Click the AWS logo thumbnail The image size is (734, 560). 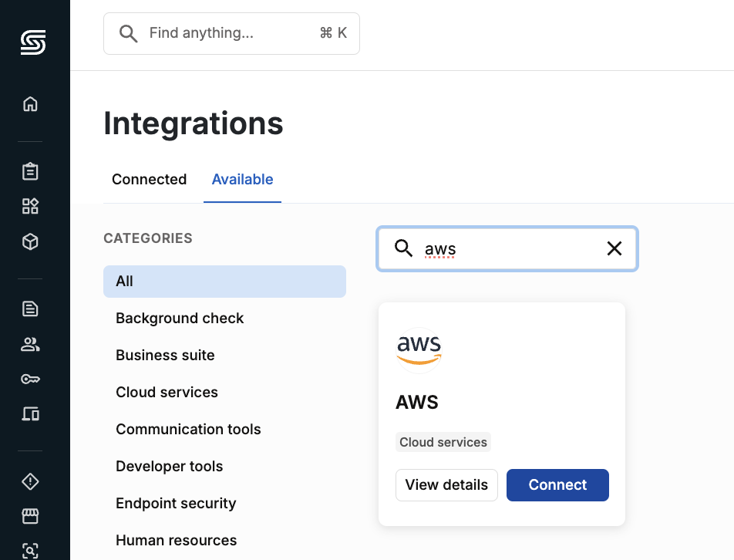419,350
